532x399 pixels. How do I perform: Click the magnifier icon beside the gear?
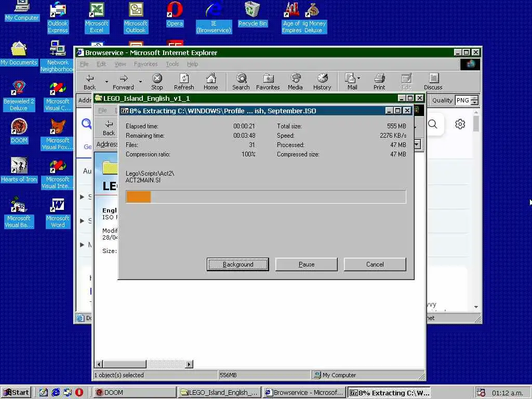(433, 124)
